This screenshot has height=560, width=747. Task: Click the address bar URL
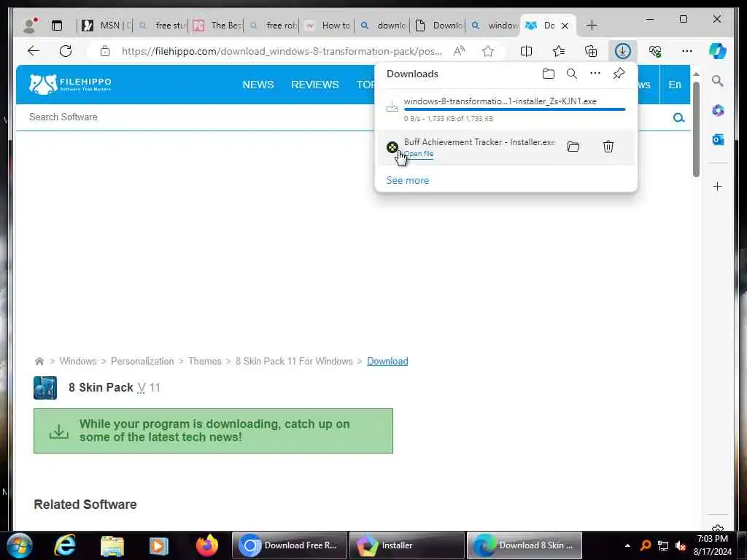pyautogui.click(x=282, y=51)
